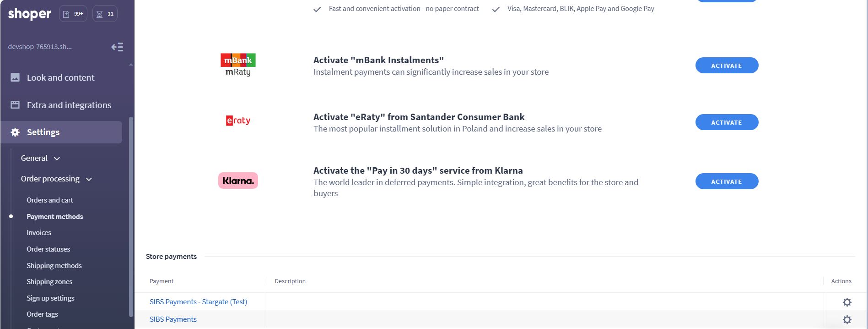Activate Klarna Pay in 30 days
Screen dimensions: 868x329
727,181
